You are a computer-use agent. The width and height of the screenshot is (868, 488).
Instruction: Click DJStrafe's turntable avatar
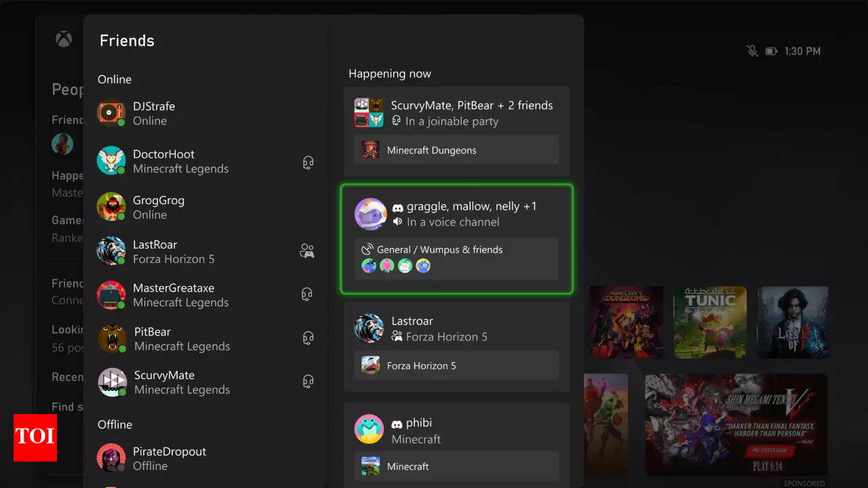[111, 113]
